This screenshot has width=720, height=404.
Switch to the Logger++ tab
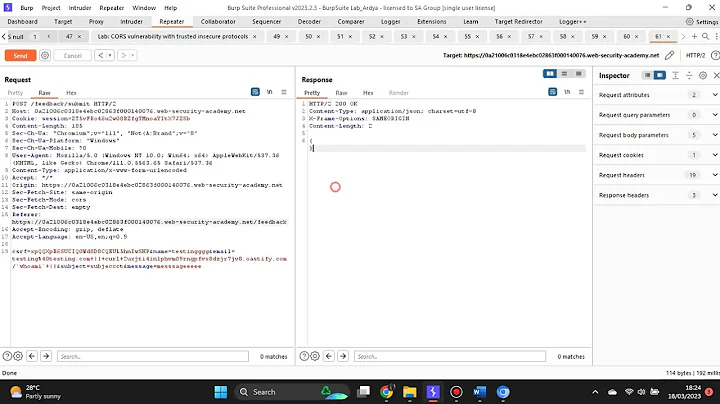572,22
